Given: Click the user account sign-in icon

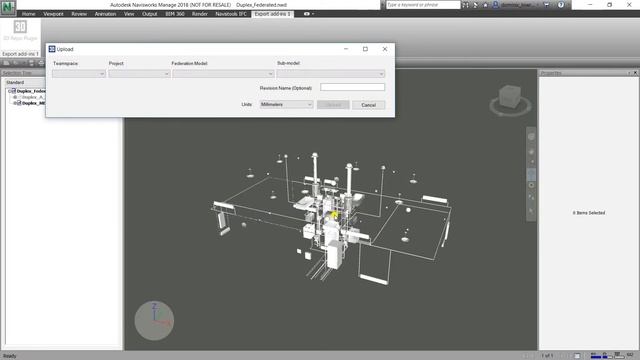Looking at the screenshot, I should tap(496, 5).
